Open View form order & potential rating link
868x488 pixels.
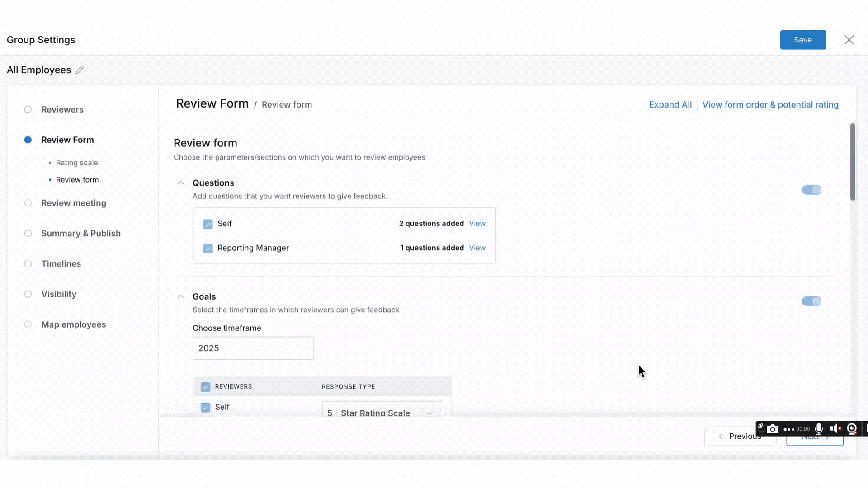coord(770,105)
